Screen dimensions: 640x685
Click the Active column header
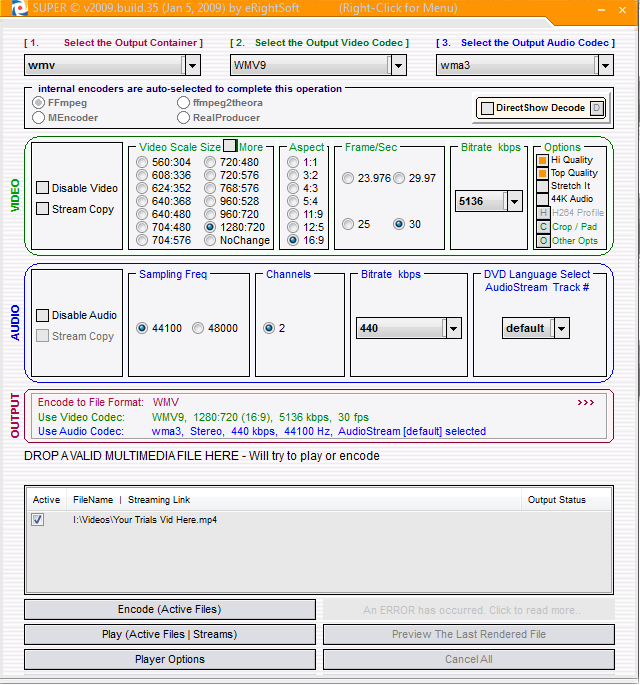(x=46, y=500)
